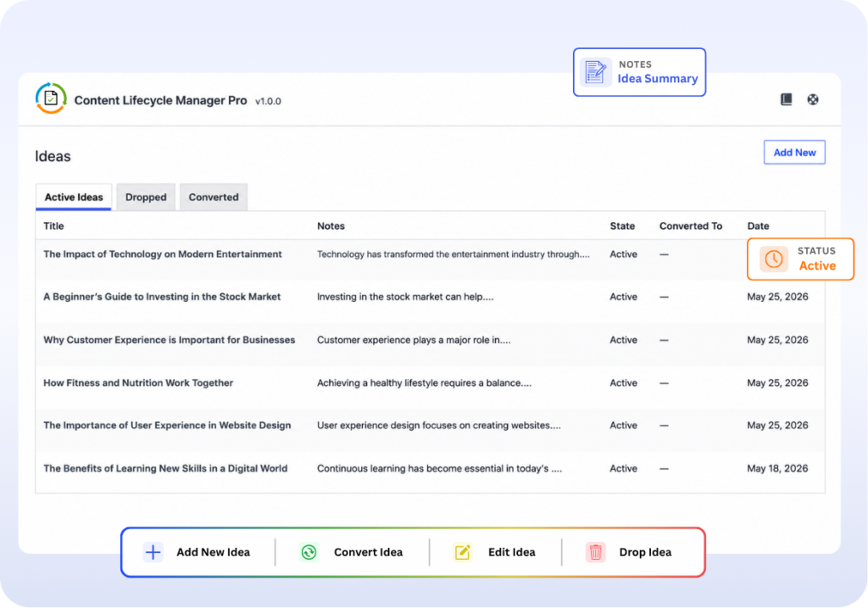Choose the Edit Idea label
This screenshot has height=608, width=868.
coord(511,552)
